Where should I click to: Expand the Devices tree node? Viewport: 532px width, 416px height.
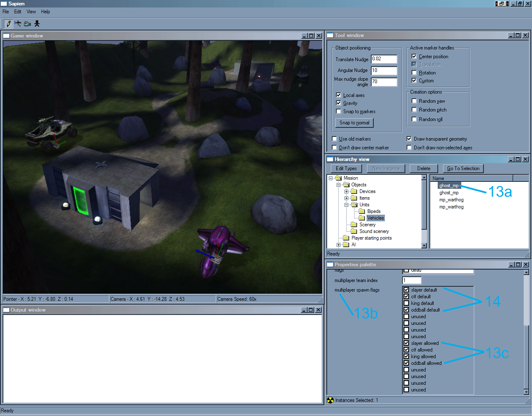[346, 191]
